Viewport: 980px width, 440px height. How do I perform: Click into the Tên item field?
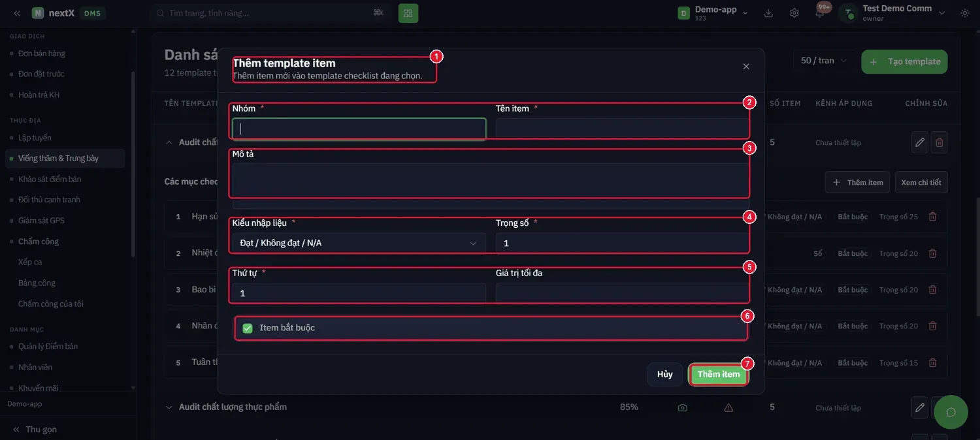click(623, 129)
